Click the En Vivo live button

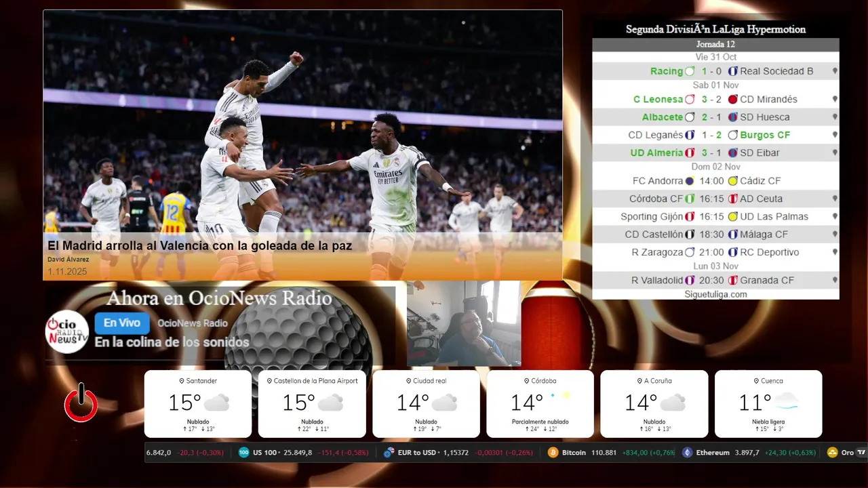122,323
